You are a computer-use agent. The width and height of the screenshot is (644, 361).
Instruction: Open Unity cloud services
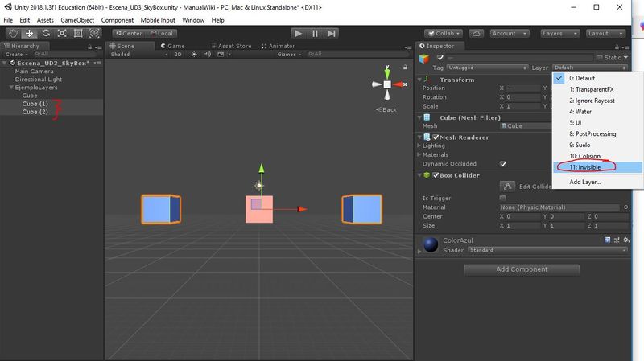(x=476, y=33)
